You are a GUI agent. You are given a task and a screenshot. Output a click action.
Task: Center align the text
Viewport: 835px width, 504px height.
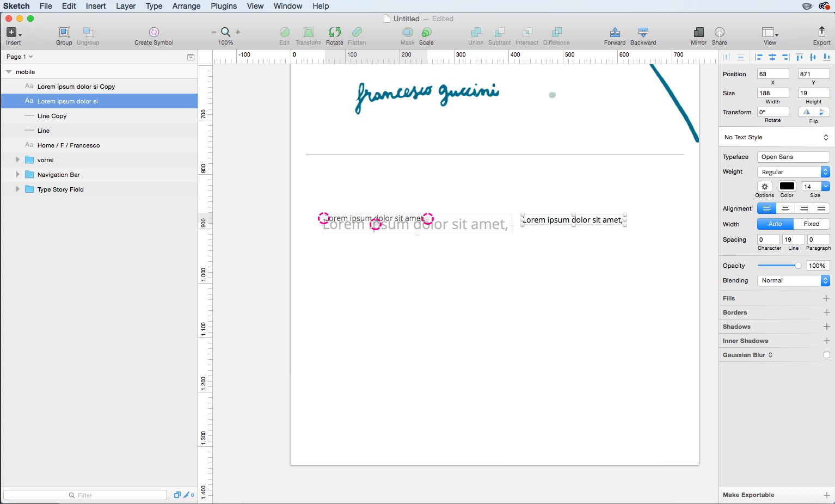click(x=785, y=208)
